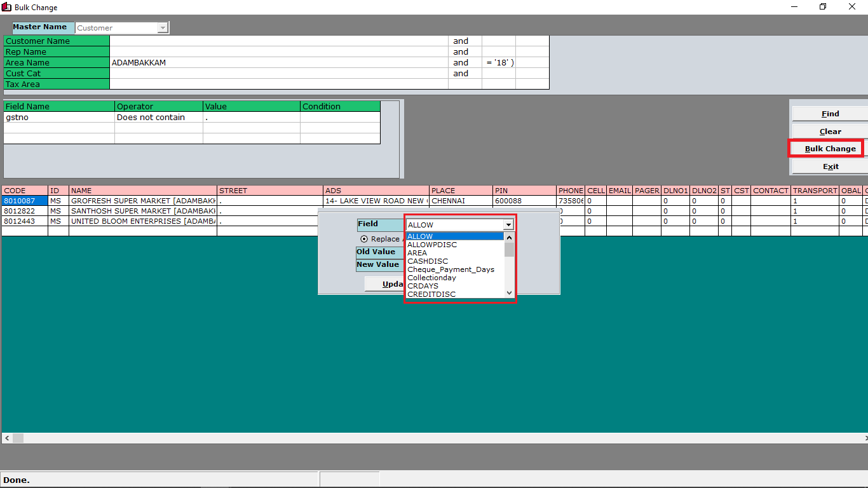Collapse the Field combo box via its arrow
The width and height of the screenshot is (868, 488).
[x=508, y=225]
